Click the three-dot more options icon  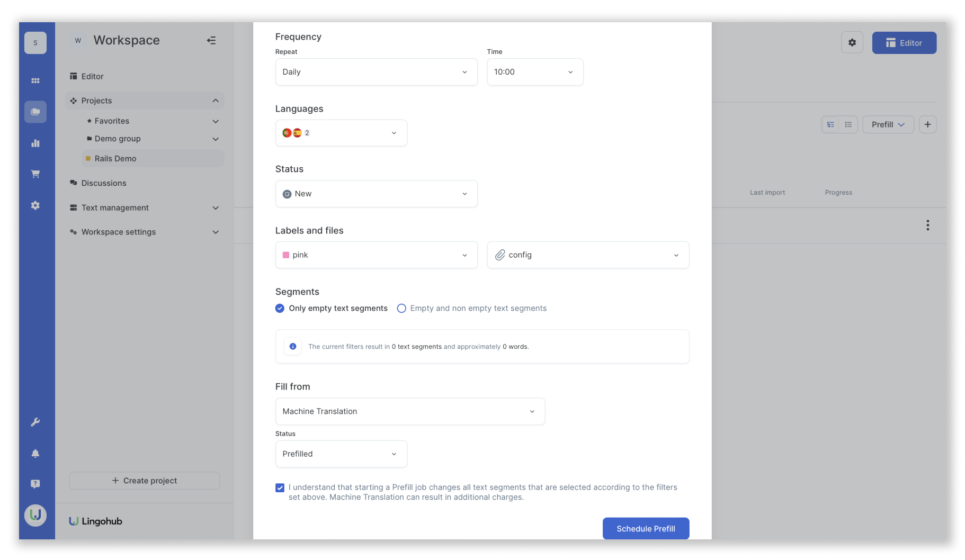tap(927, 225)
